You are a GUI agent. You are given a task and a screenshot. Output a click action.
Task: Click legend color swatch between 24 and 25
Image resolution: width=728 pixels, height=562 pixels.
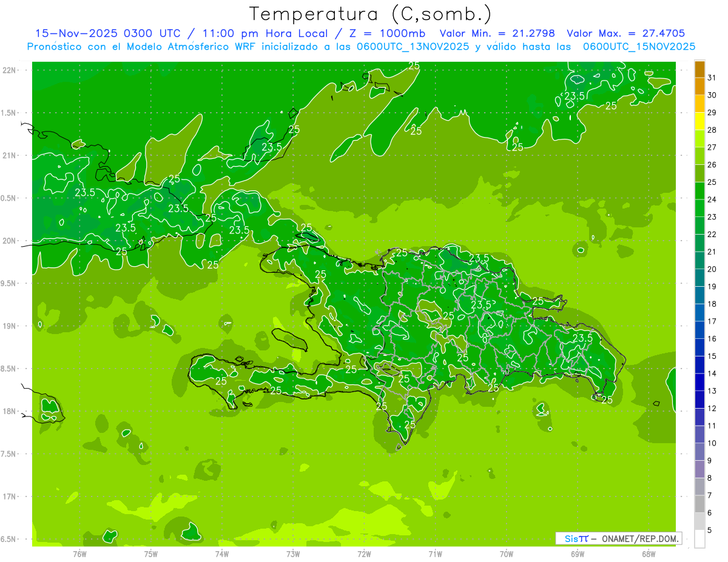coord(699,191)
